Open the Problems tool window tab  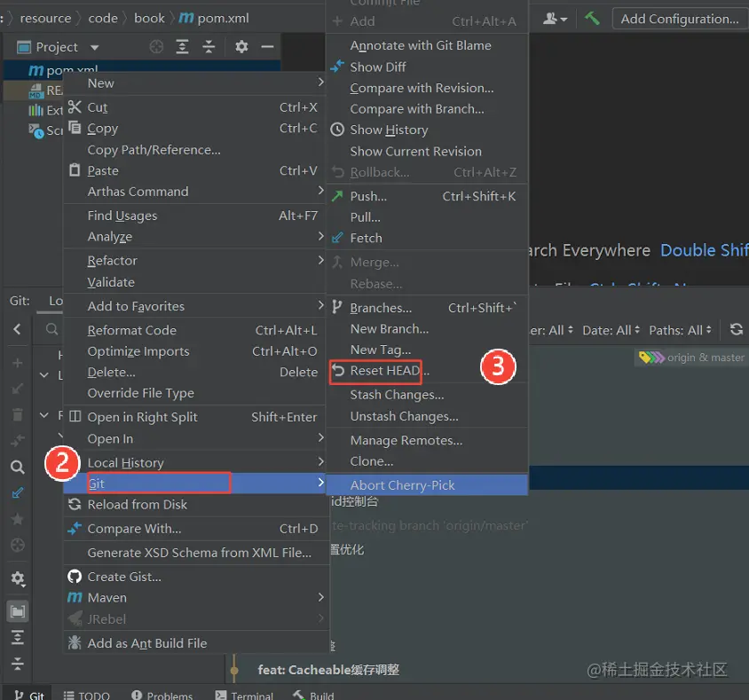click(x=162, y=695)
